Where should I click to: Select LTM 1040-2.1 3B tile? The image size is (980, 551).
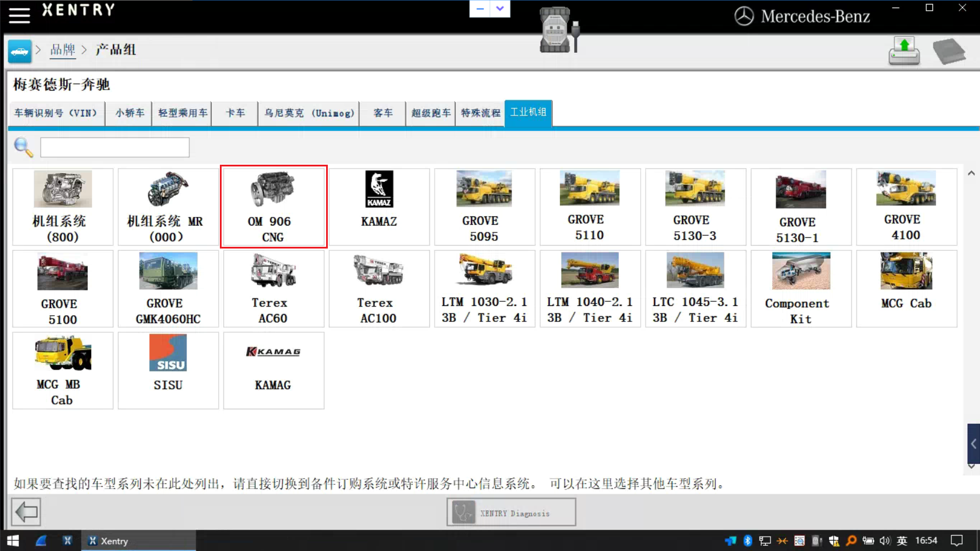coord(590,289)
